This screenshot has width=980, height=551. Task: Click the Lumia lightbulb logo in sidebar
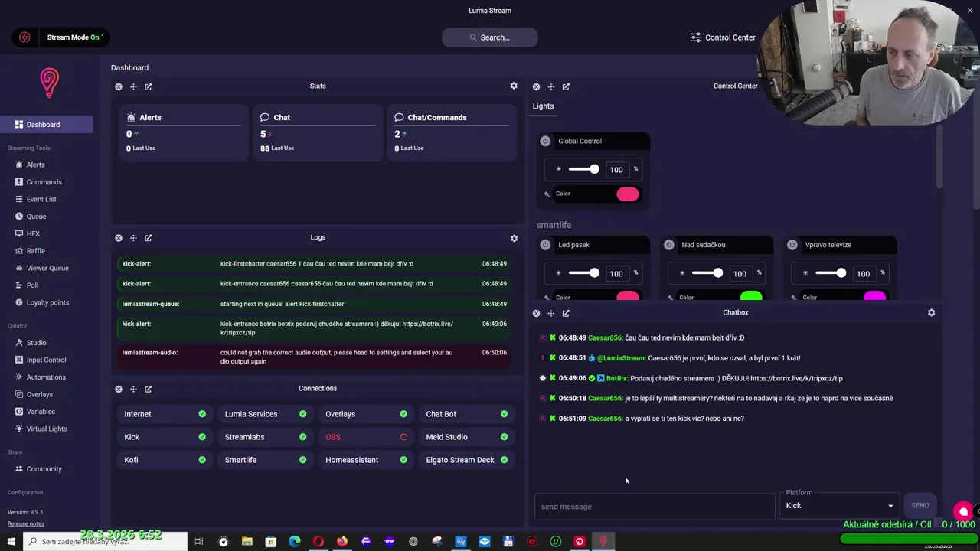(x=49, y=83)
